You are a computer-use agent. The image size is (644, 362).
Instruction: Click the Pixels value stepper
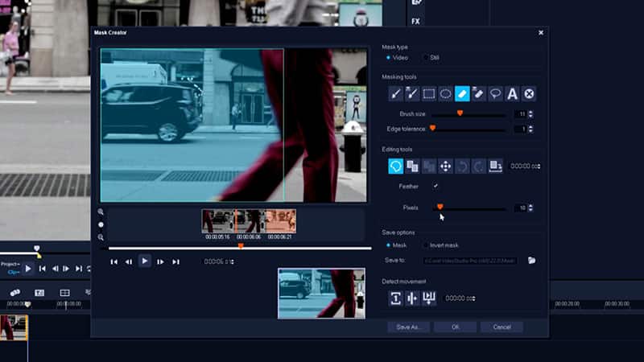point(531,208)
